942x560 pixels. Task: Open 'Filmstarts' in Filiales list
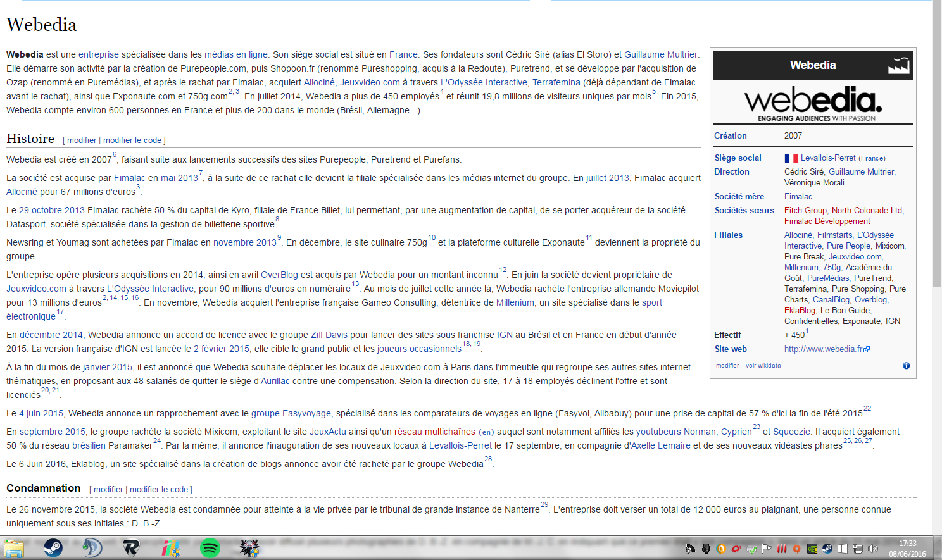(834, 235)
